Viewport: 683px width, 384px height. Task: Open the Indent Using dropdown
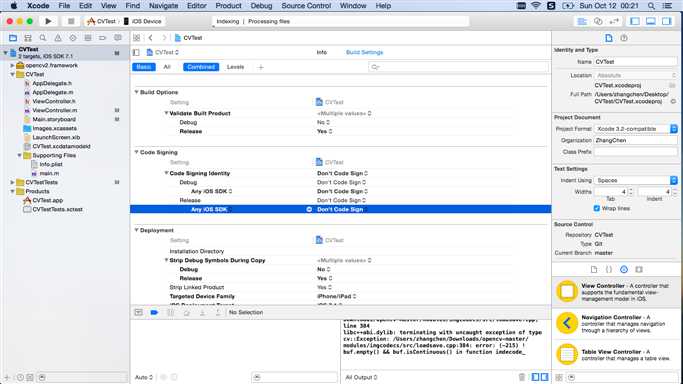[636, 180]
